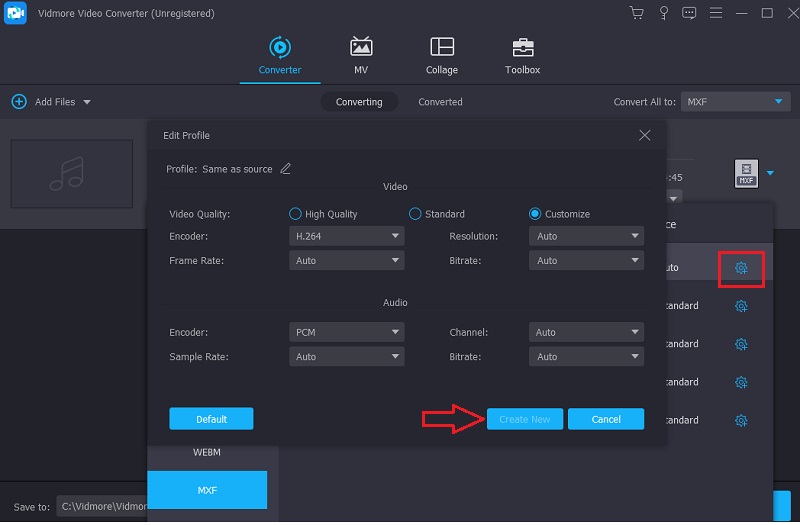This screenshot has height=525, width=800.
Task: Open the H.264 video encoder dropdown
Action: (347, 237)
